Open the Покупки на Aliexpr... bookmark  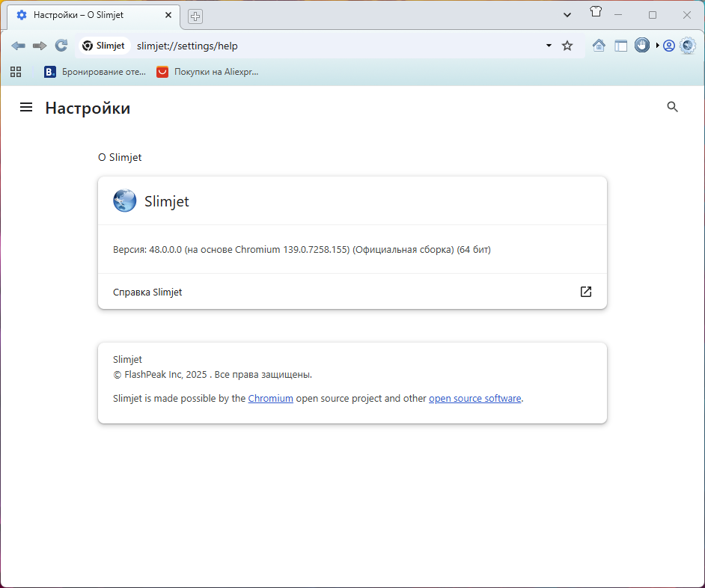[x=207, y=72]
